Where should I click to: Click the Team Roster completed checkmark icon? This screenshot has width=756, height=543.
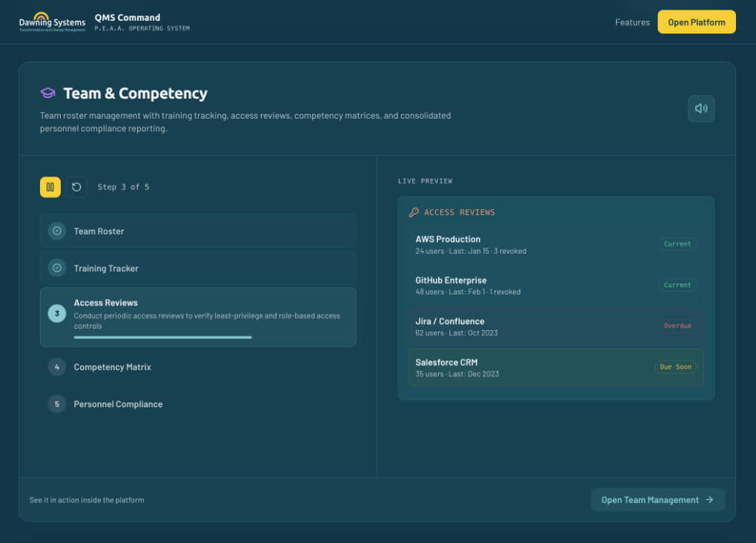pos(57,231)
